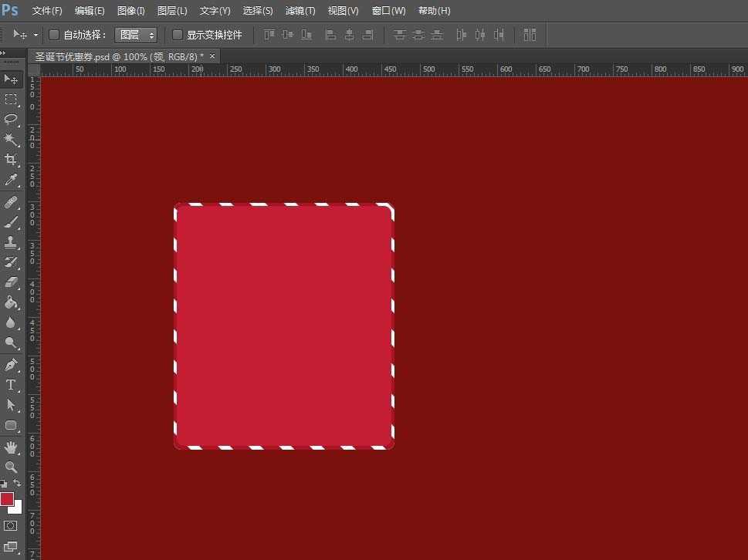
Task: Pick the Magic Wand tool
Action: [11, 140]
